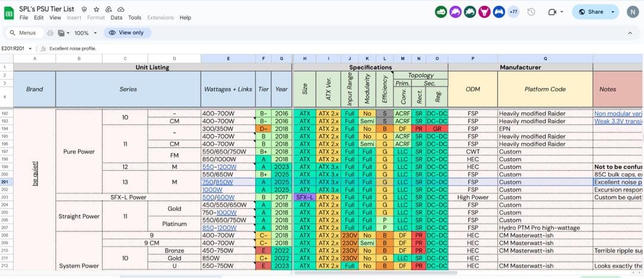
Task: Click the purple anonymous viewer avatar
Action: pos(455,12)
